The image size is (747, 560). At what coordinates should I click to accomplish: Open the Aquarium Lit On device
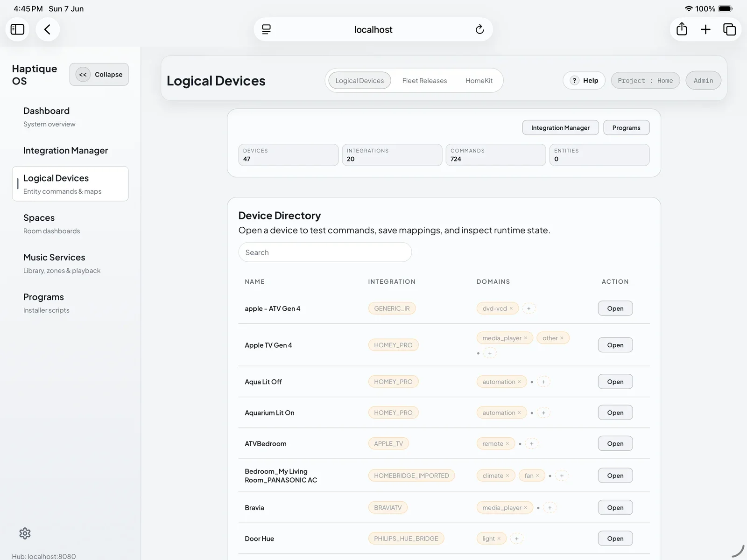click(615, 413)
